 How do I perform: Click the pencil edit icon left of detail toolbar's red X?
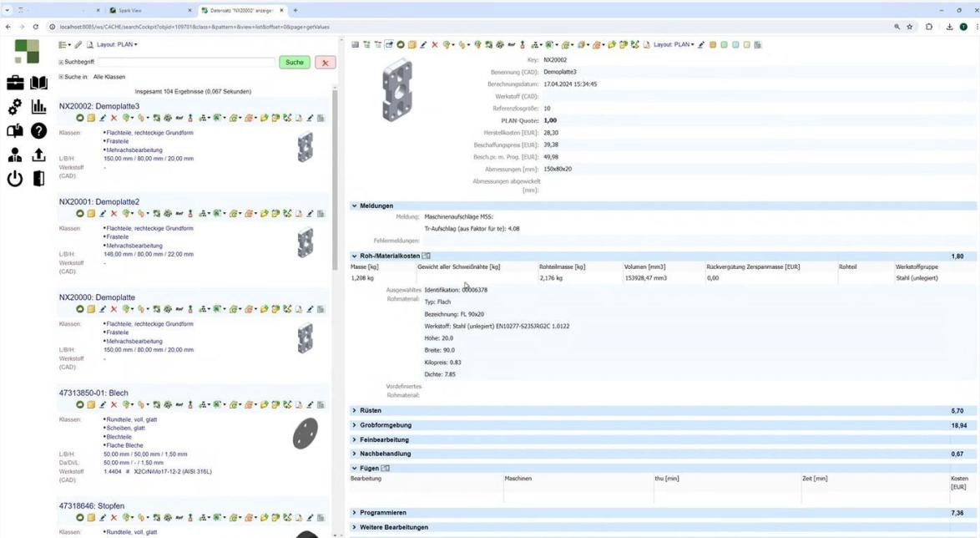(x=423, y=44)
